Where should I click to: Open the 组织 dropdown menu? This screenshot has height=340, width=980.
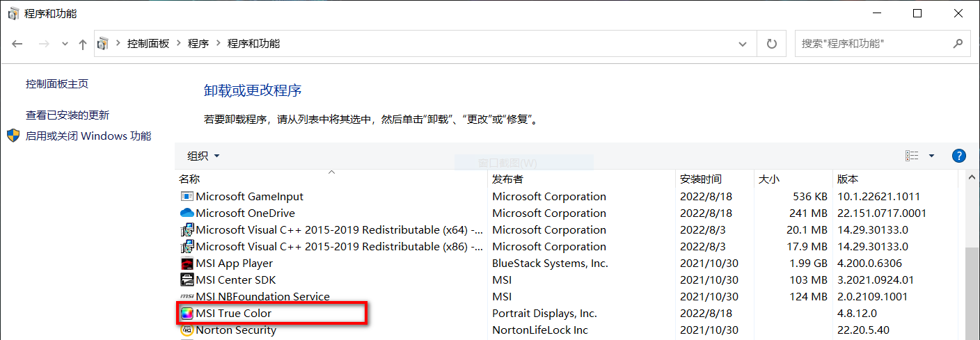pos(203,156)
